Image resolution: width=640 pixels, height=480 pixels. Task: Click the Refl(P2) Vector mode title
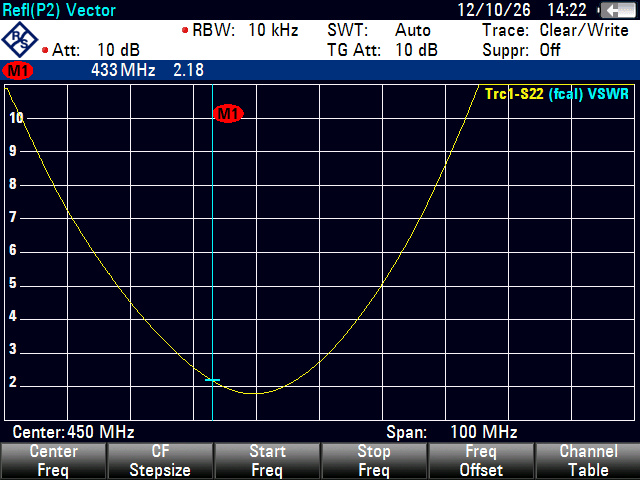click(59, 10)
